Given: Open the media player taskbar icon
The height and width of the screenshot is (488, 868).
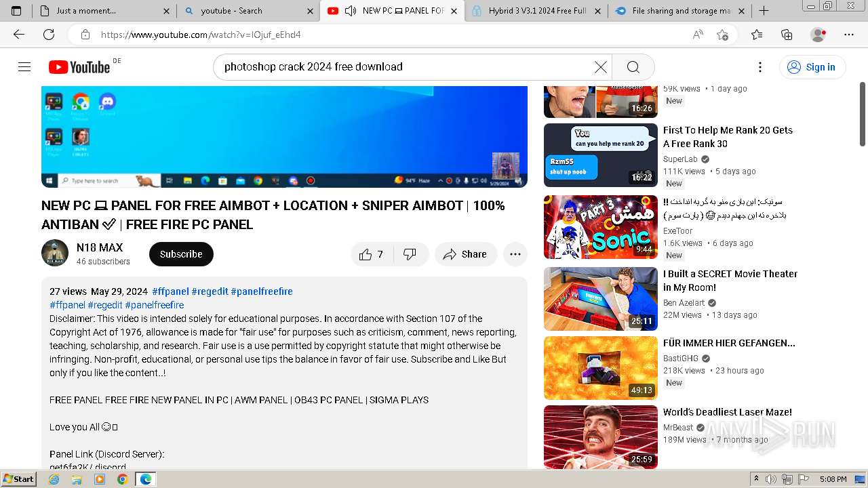Looking at the screenshot, I should click(100, 479).
